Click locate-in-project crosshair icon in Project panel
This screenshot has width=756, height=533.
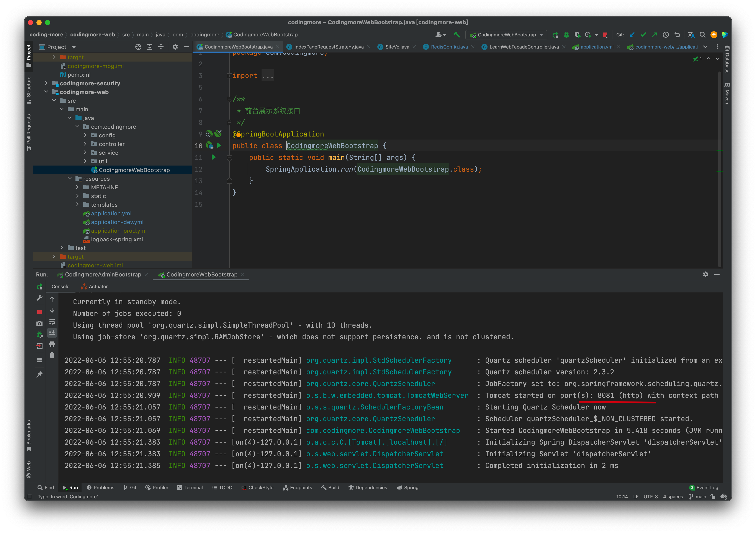(138, 47)
